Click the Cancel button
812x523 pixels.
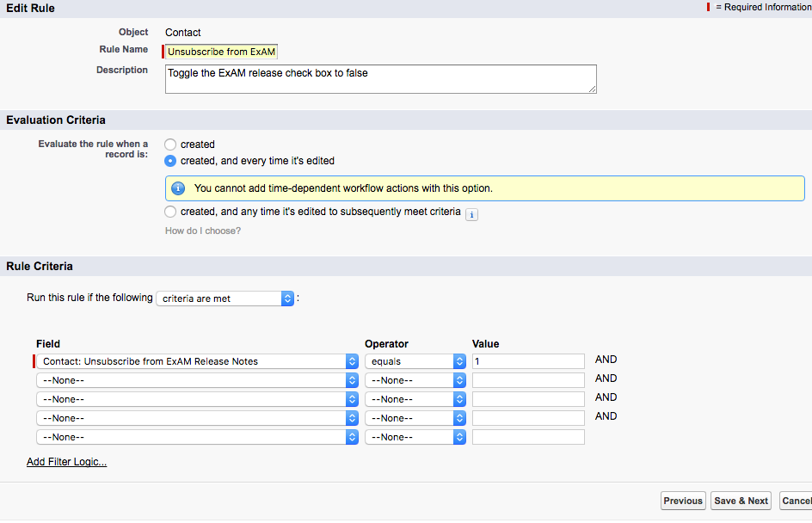click(797, 501)
